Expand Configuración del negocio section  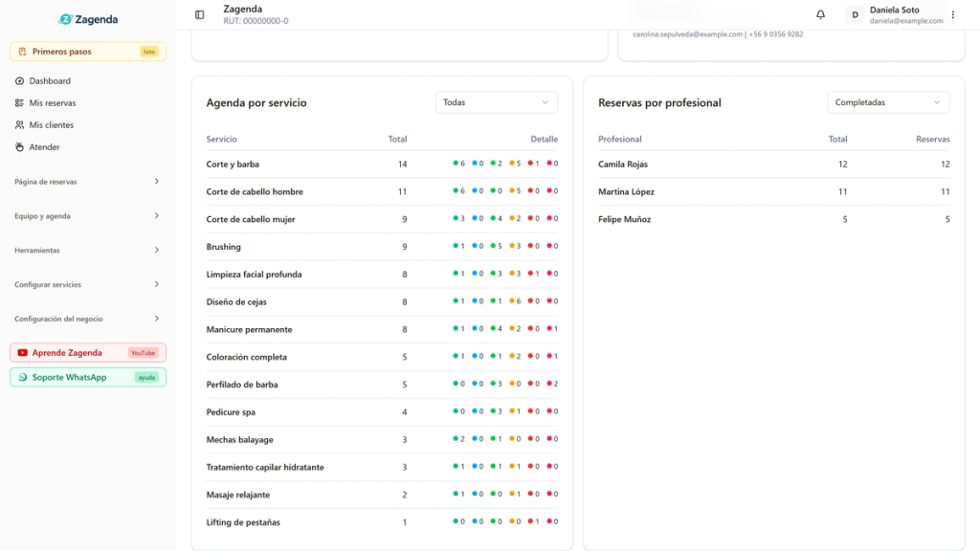(x=88, y=320)
